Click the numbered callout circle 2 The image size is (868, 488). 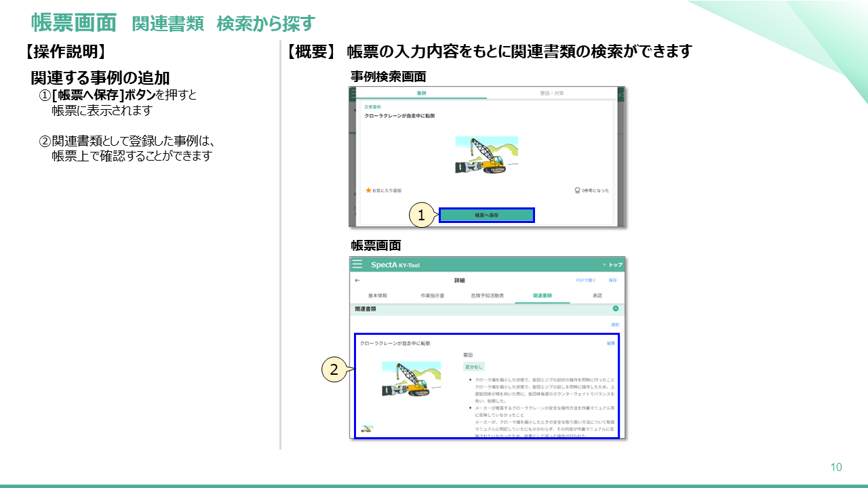click(333, 369)
